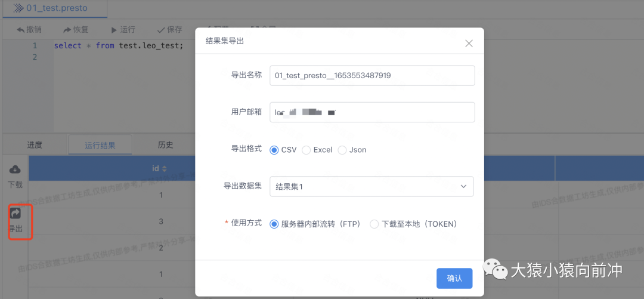Click the 确认 button
The height and width of the screenshot is (299, 644).
point(454,278)
